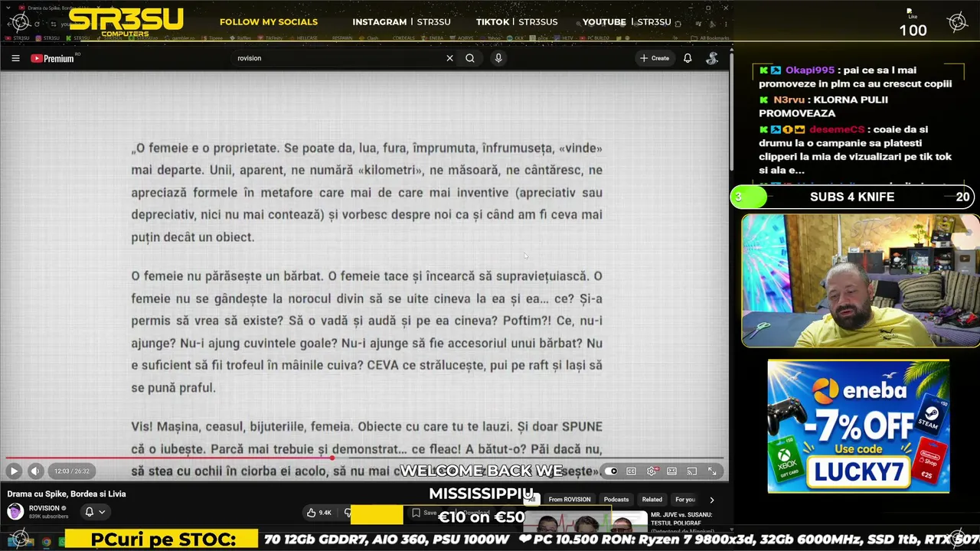Switch the player to theater mode
This screenshot has height=551, width=980.
coord(672,471)
